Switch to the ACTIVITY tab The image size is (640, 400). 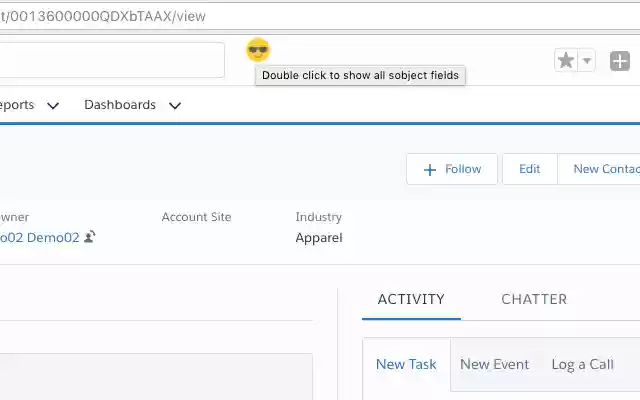tap(411, 299)
